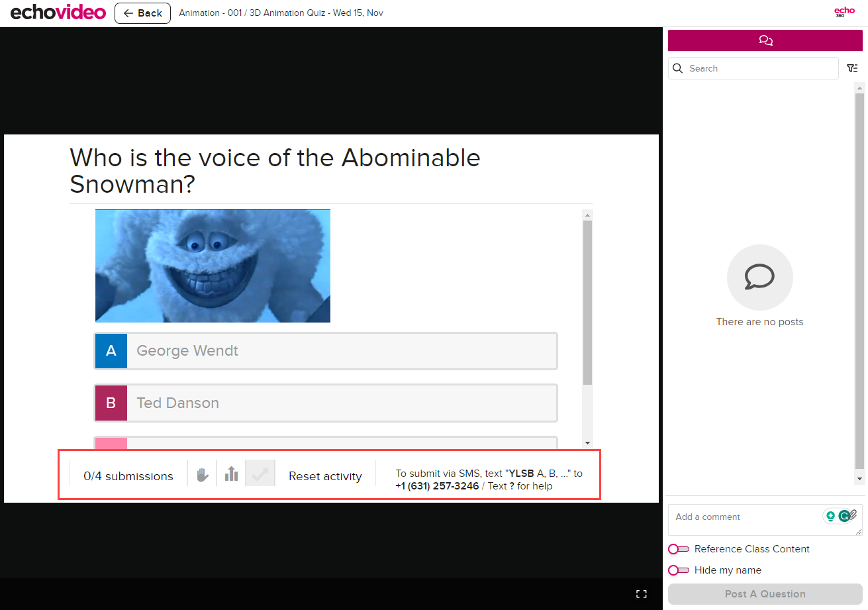The height and width of the screenshot is (610, 868).
Task: Click the checkmark reveal answer icon
Action: pyautogui.click(x=260, y=474)
